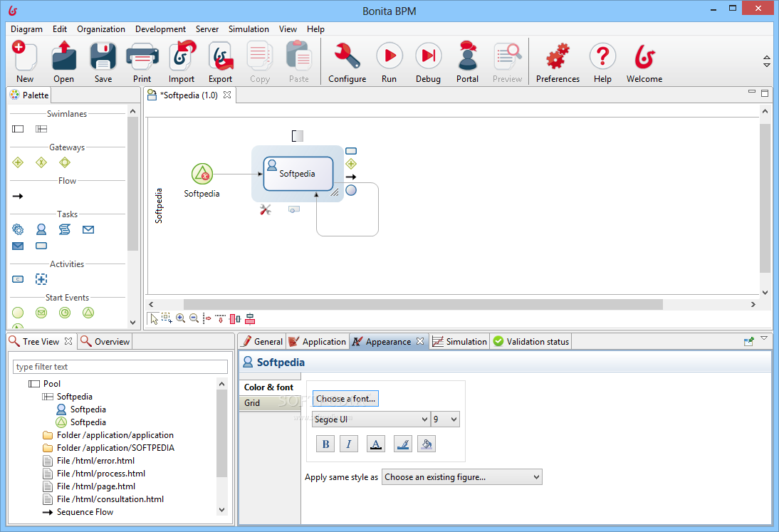Select the Lane swimlane palette icon
The image size is (779, 532).
pos(41,129)
